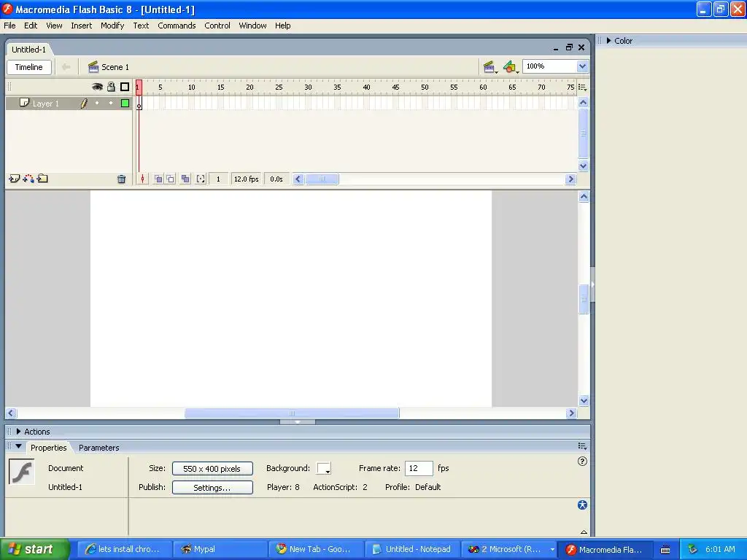Open Modify Onion Markers menu

click(201, 179)
